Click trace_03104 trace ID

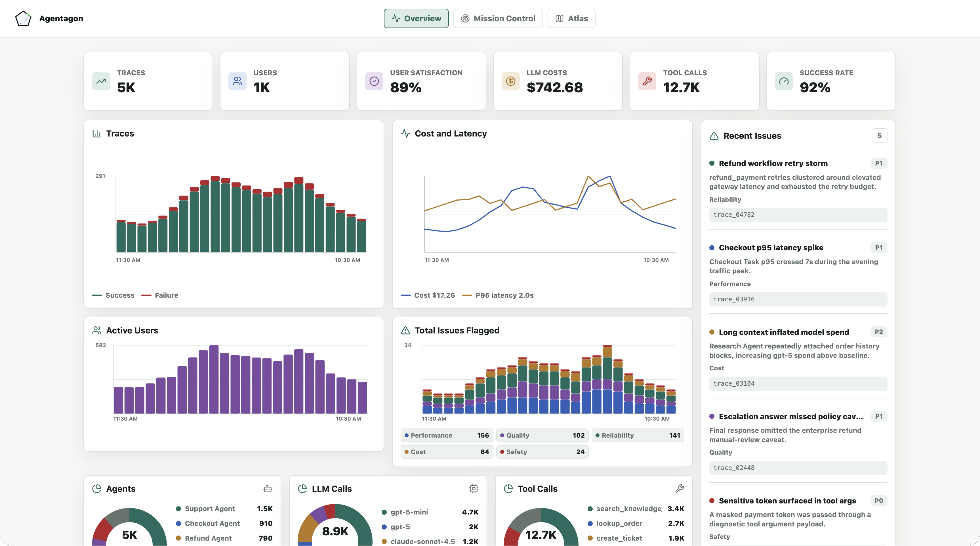click(798, 383)
